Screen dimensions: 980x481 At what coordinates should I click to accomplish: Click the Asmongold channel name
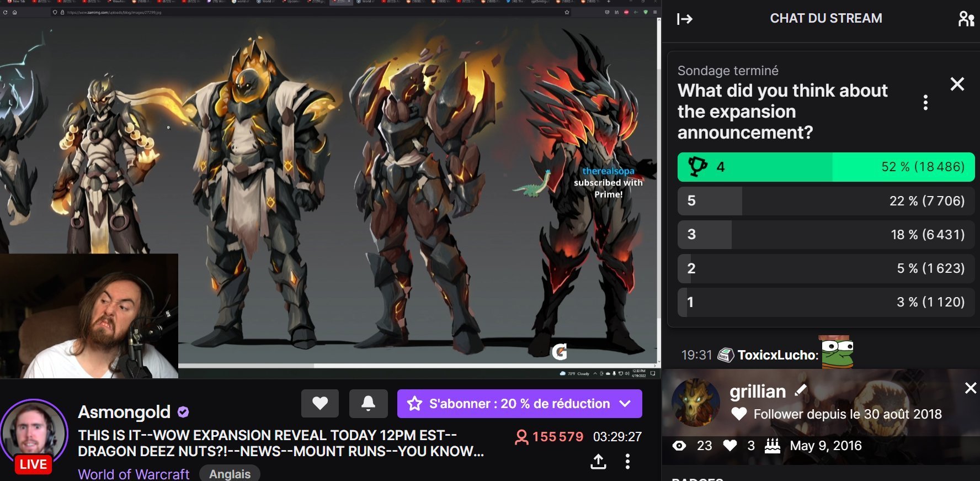[124, 412]
